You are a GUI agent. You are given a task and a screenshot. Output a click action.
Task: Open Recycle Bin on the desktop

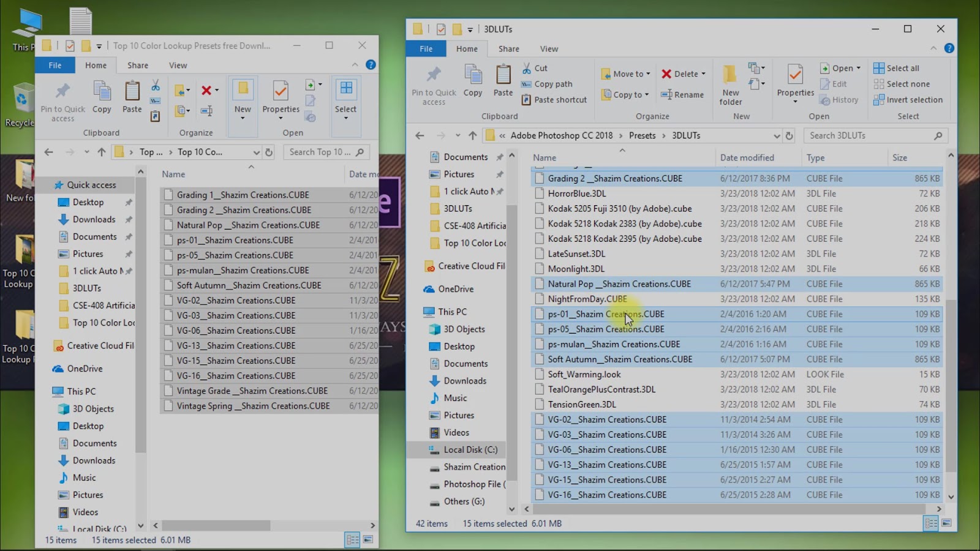[22, 105]
